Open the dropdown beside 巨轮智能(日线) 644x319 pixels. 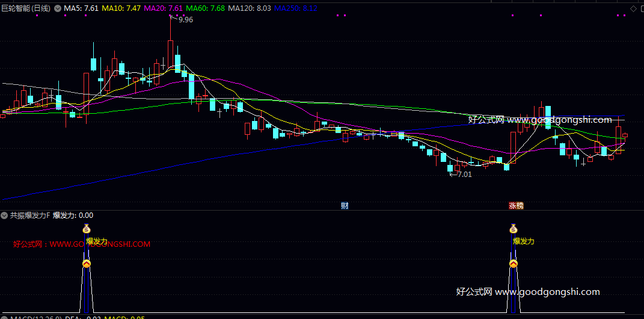coord(58,8)
